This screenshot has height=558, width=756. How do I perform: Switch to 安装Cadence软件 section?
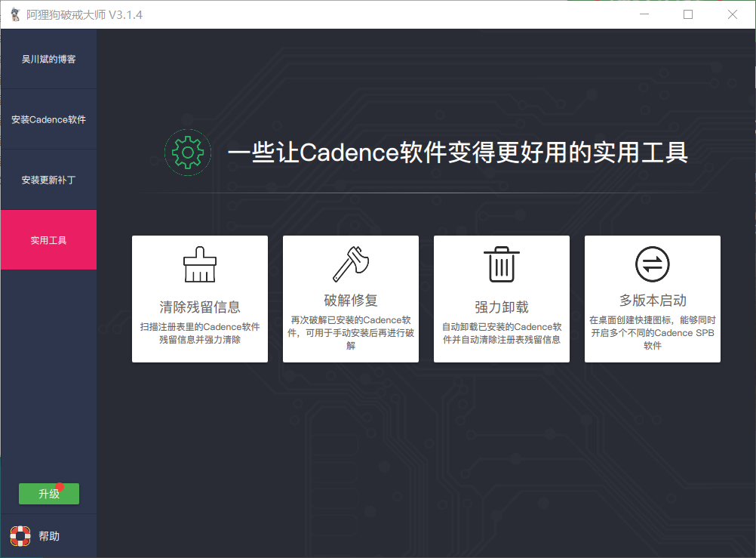pyautogui.click(x=48, y=119)
